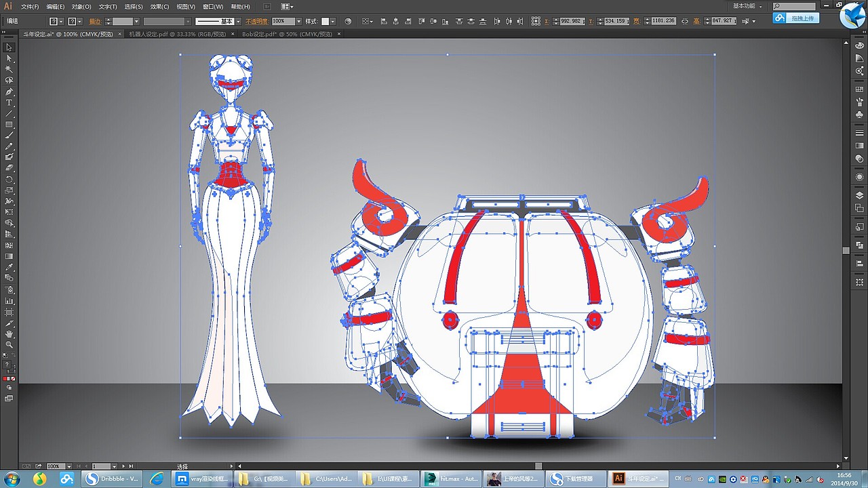Click the stroke weight stepper arrows
868x488 pixels.
[x=108, y=22]
